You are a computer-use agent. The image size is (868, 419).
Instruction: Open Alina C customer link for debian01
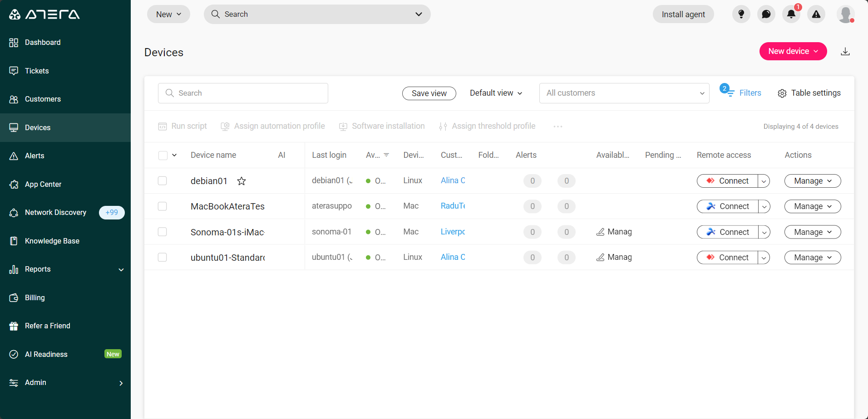(453, 180)
